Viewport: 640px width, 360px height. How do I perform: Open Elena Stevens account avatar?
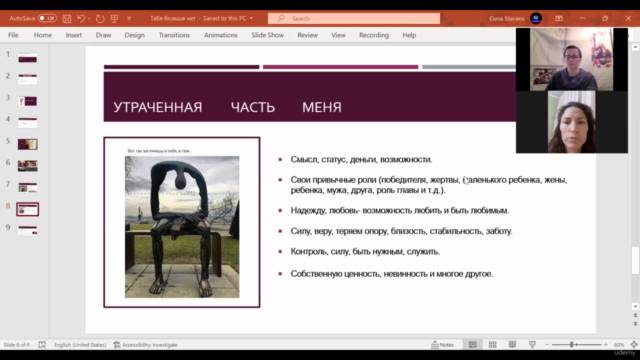[x=536, y=18]
